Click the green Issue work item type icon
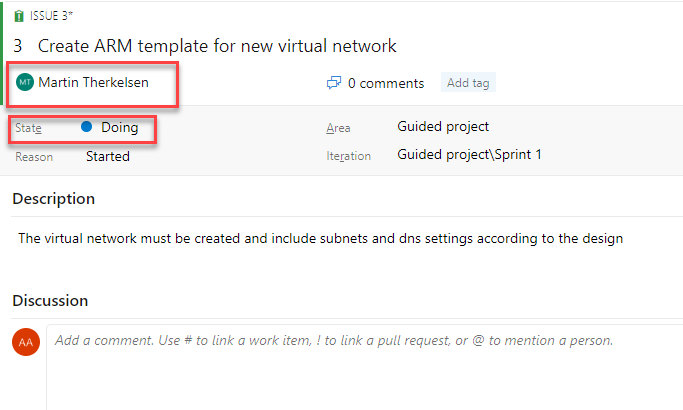 point(18,16)
